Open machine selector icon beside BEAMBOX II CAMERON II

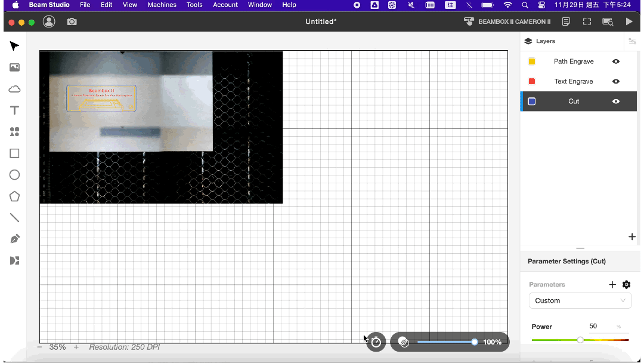469,21
